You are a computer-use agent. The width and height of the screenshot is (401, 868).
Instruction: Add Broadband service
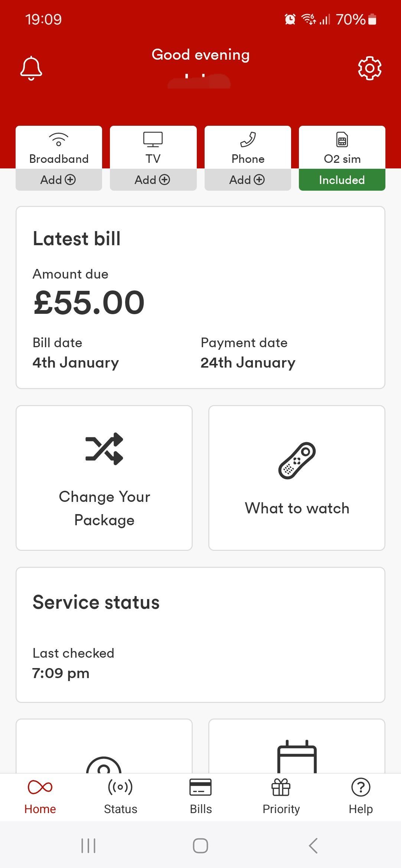59,180
